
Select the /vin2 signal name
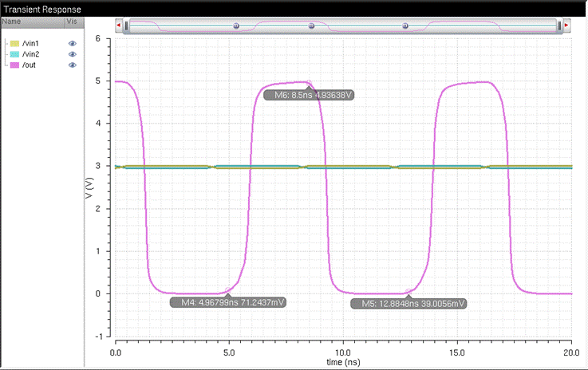tap(31, 54)
